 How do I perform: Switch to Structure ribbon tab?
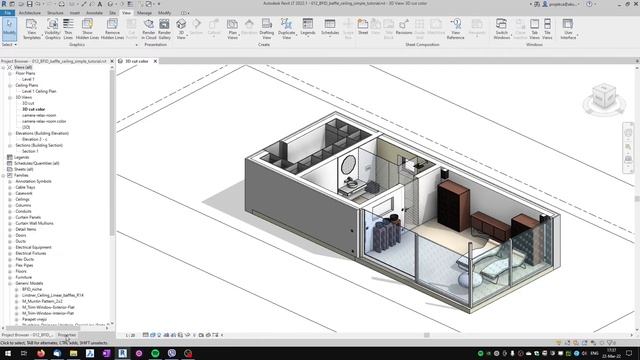click(x=55, y=13)
